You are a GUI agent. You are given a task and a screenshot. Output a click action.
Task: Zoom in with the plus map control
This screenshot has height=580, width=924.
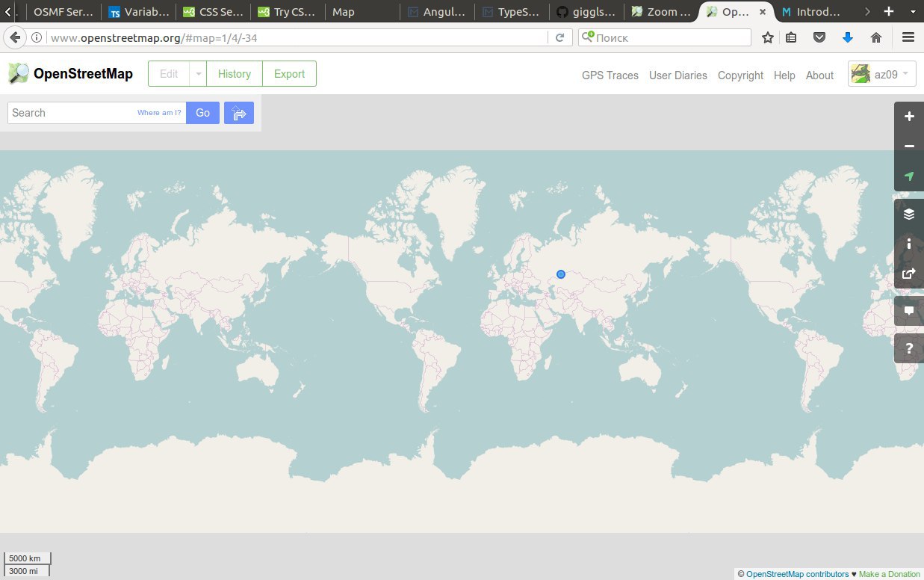click(909, 117)
